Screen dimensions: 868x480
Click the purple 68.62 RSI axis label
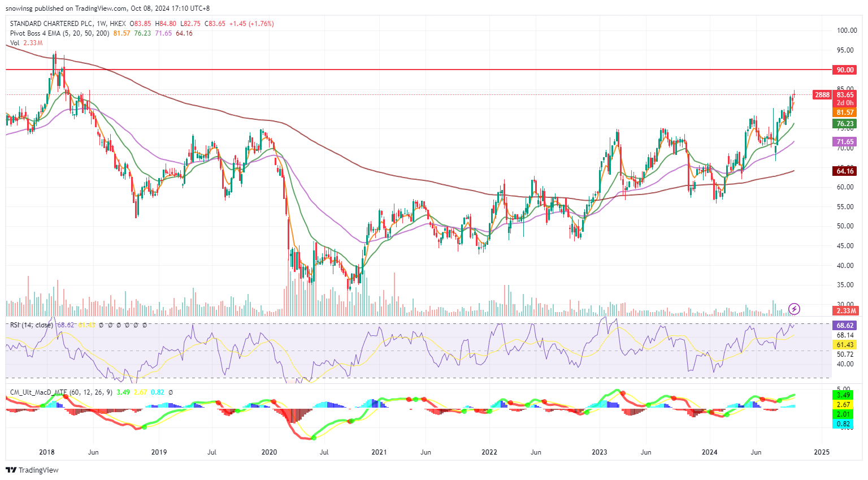[845, 326]
